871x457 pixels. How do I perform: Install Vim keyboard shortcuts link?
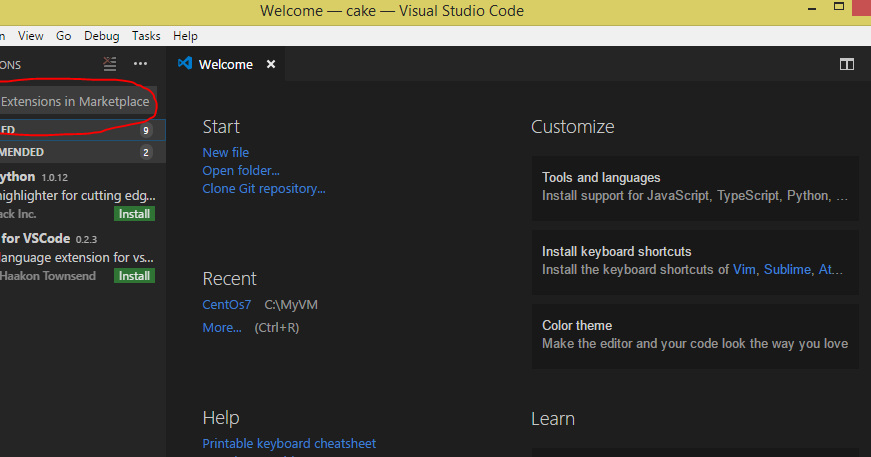click(744, 270)
